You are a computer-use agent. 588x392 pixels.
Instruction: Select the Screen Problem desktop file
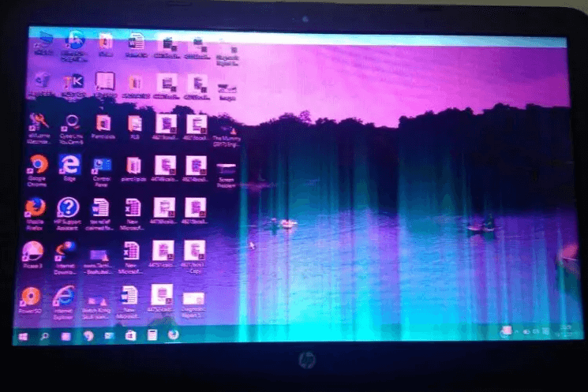point(226,169)
